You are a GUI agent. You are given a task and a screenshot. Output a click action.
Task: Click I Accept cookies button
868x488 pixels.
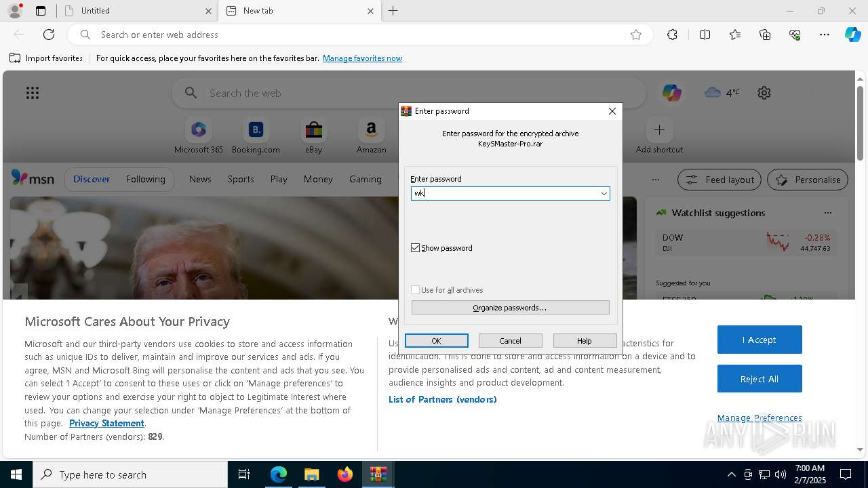click(x=759, y=340)
